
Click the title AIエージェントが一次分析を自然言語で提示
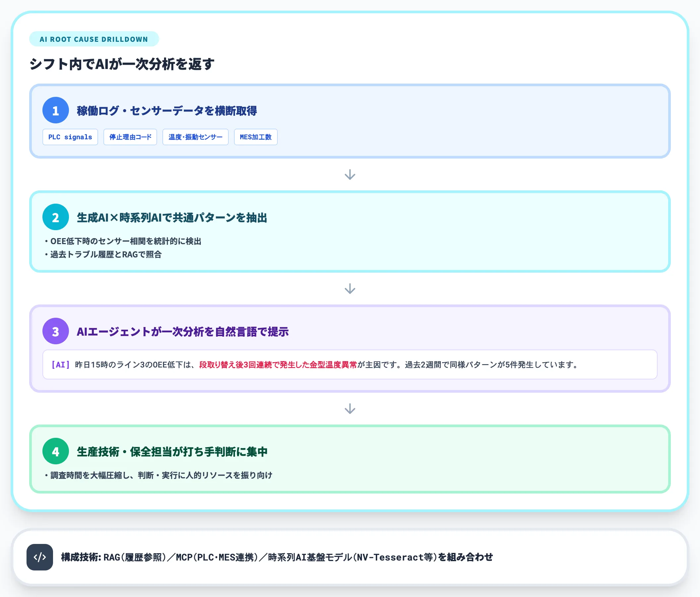point(183,332)
